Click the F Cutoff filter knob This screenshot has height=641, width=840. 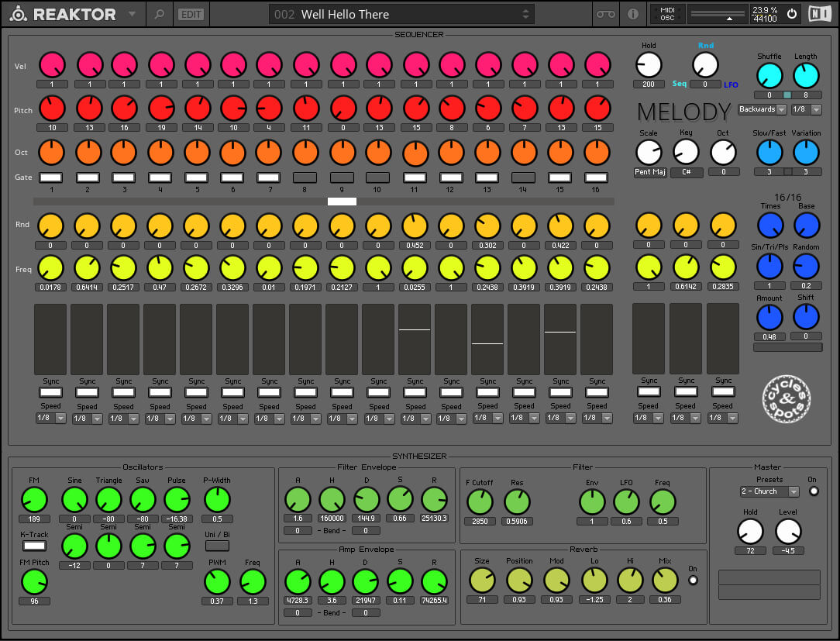click(x=480, y=502)
